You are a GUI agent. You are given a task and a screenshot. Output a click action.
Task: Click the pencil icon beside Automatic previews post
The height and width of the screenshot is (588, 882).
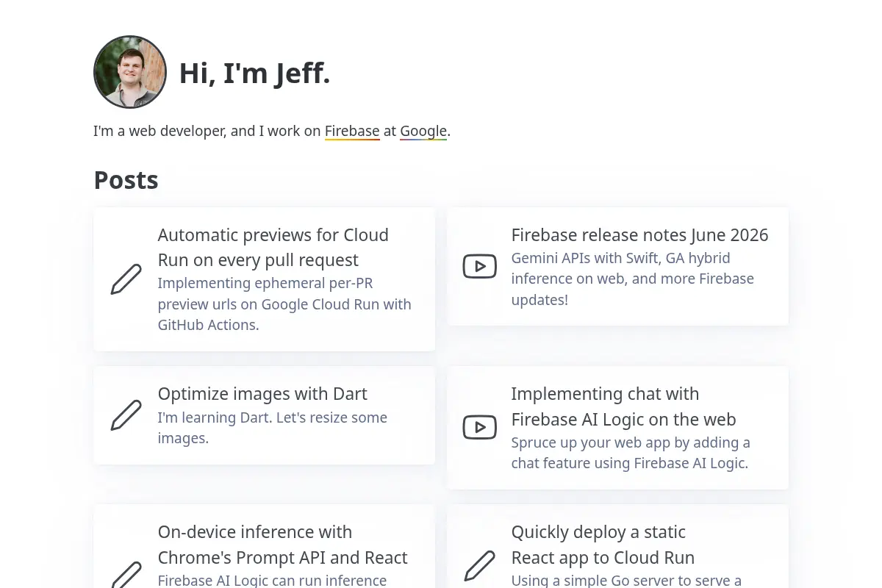click(x=126, y=279)
